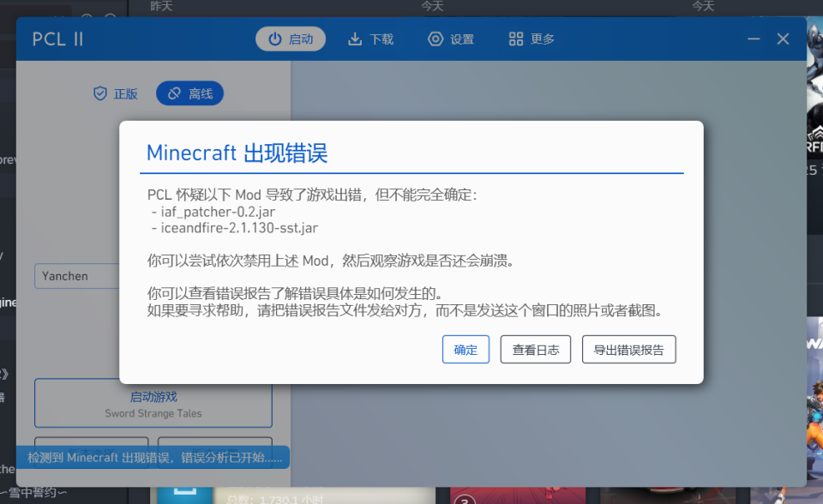Minimize the PCL II window
Screen dimensions: 823x504
tap(754, 39)
